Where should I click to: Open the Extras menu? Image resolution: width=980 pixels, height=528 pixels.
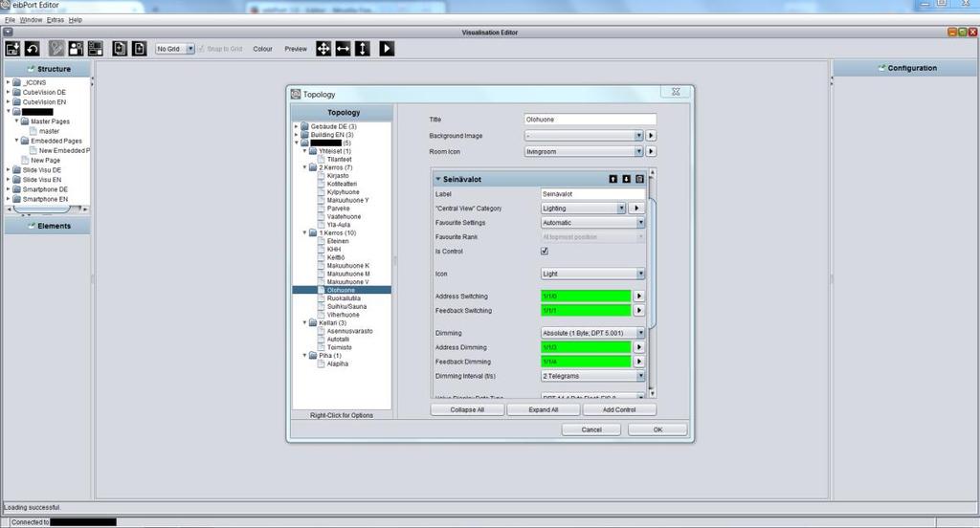(x=55, y=20)
